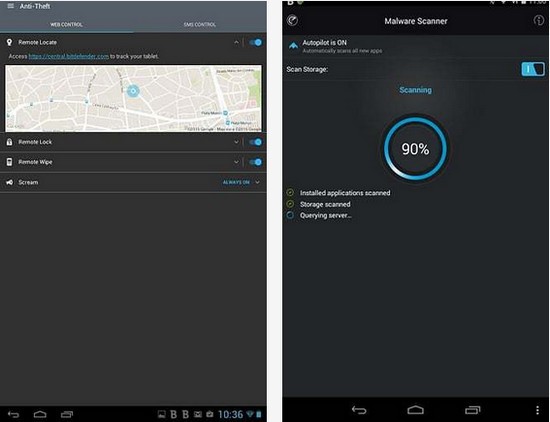The width and height of the screenshot is (550, 422).
Task: Tap the info icon in Malware Scanner
Action: tap(538, 20)
